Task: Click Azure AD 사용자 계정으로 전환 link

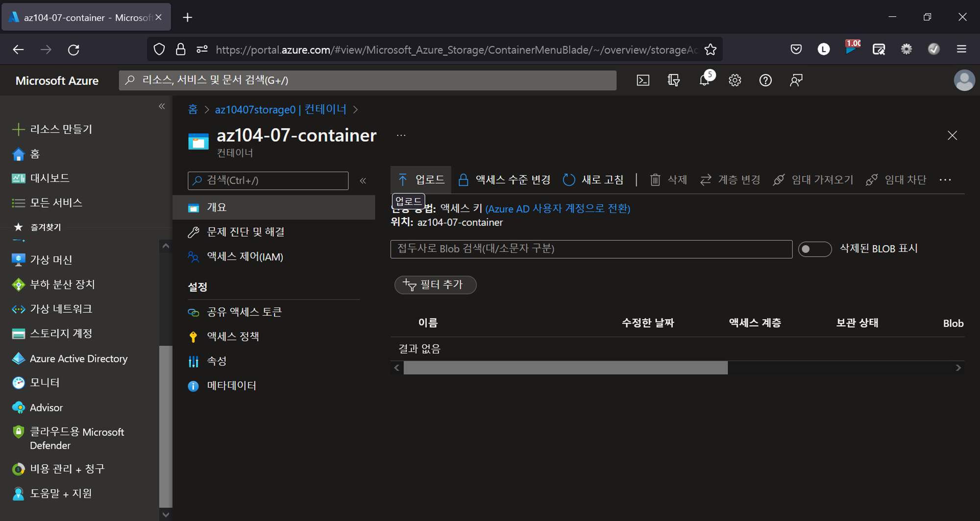Action: [x=558, y=209]
